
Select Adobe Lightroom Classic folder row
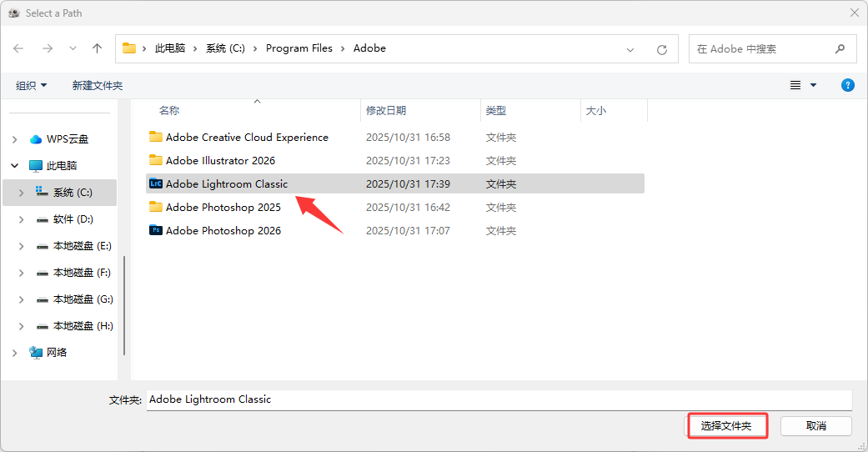tap(395, 184)
